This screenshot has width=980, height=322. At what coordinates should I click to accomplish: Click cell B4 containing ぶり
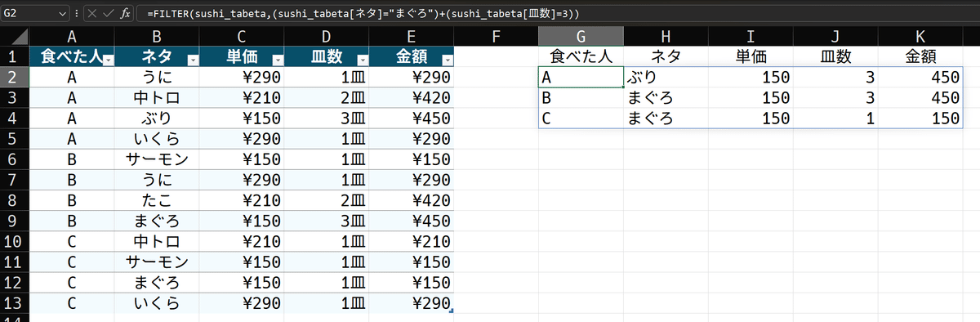pos(157,119)
